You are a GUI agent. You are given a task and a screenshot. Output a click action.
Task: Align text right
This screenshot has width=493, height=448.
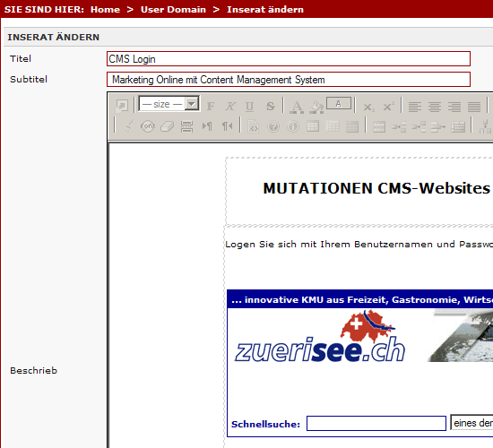(454, 107)
